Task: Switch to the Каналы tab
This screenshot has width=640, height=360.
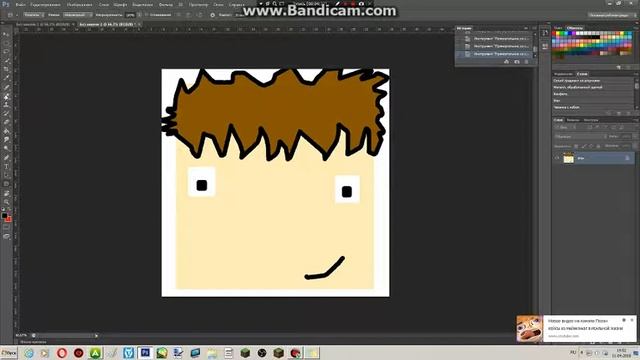Action: pyautogui.click(x=573, y=120)
